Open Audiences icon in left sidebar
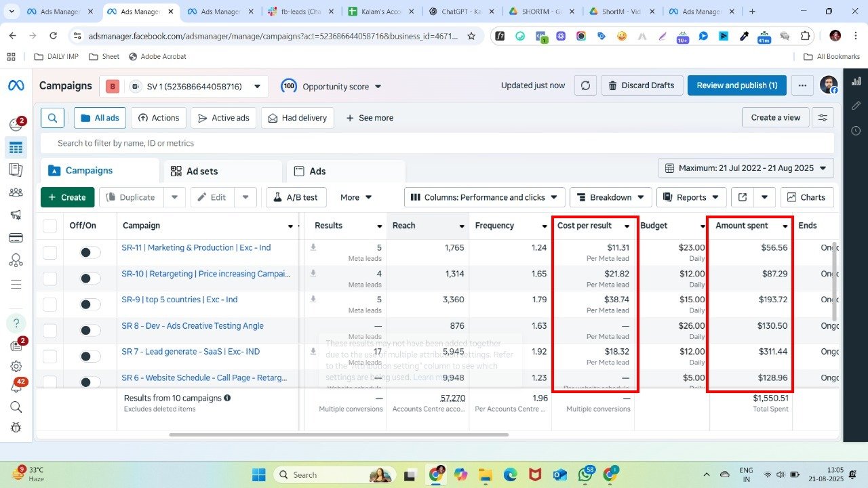The height and width of the screenshot is (488, 868). pos(16,192)
